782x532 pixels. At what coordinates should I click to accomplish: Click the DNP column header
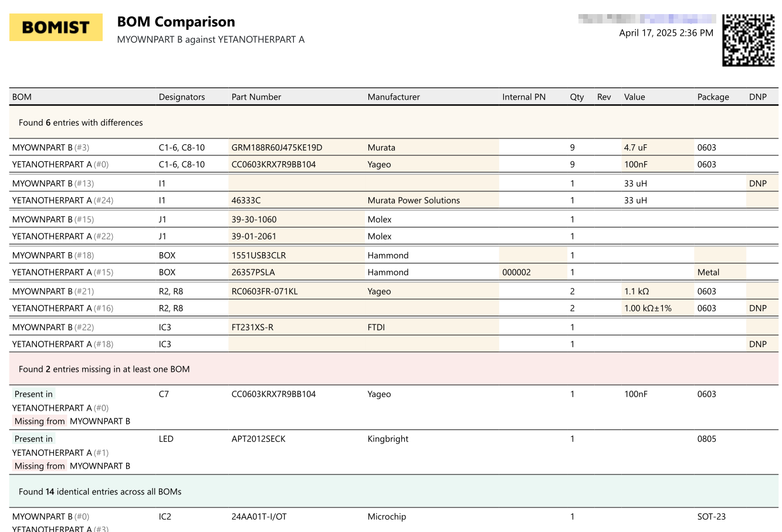[757, 97]
